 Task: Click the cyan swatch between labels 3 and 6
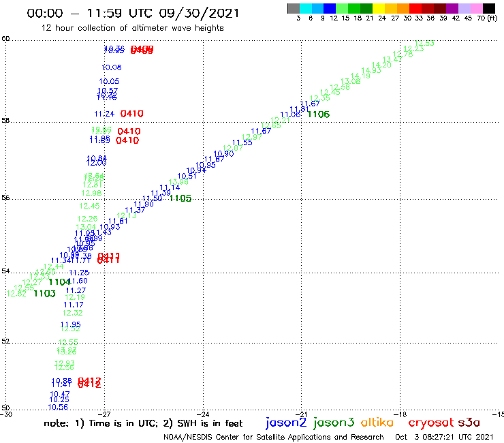tap(306, 8)
